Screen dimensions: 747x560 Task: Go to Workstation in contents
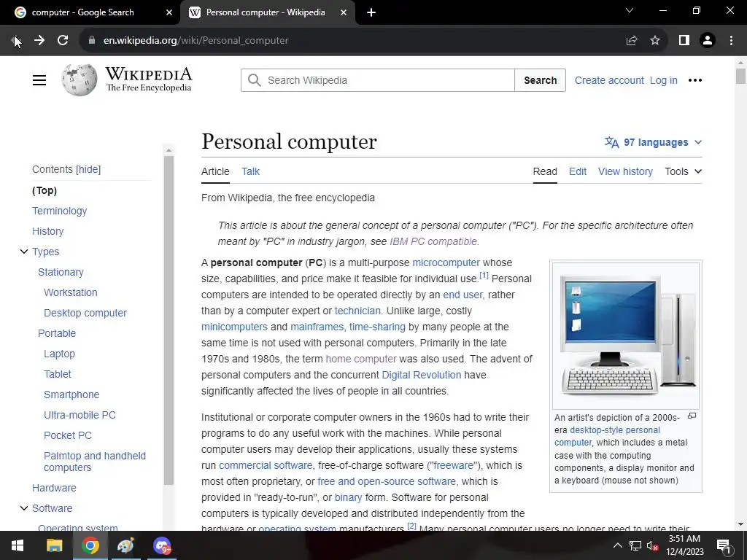click(x=71, y=292)
